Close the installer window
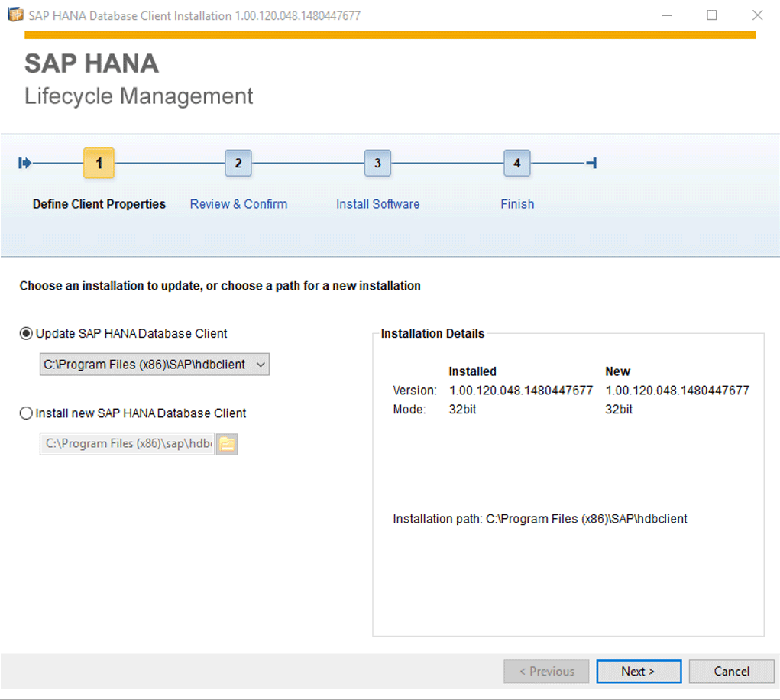 tap(758, 15)
